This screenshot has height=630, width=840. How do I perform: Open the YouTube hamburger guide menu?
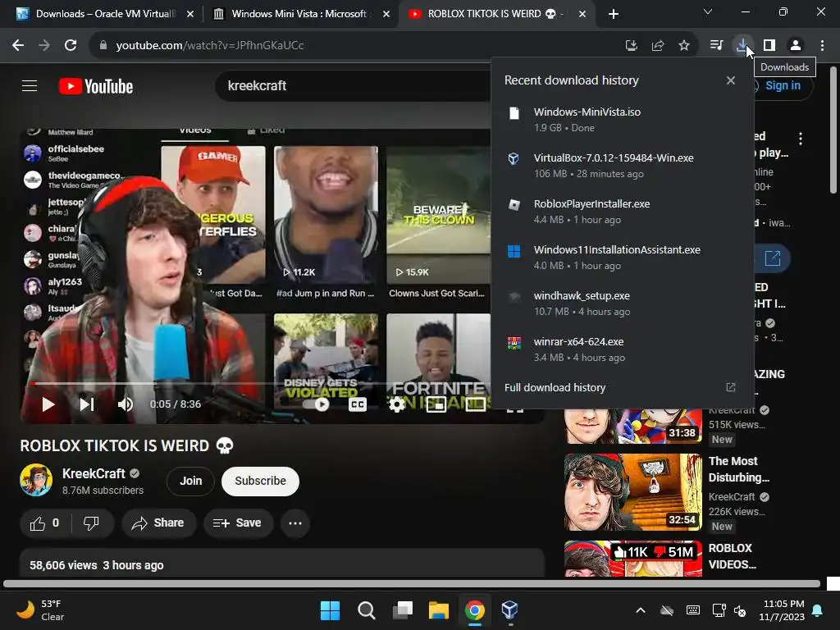30,85
